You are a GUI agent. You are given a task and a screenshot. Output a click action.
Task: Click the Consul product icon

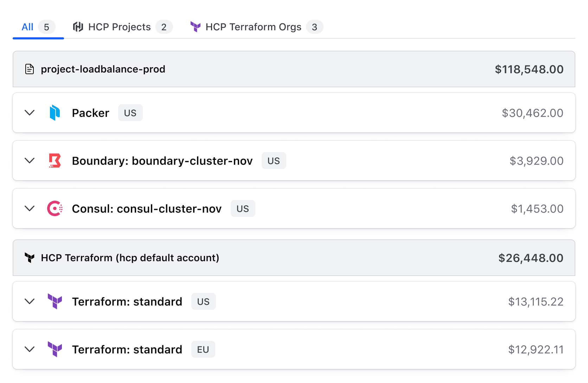click(55, 208)
